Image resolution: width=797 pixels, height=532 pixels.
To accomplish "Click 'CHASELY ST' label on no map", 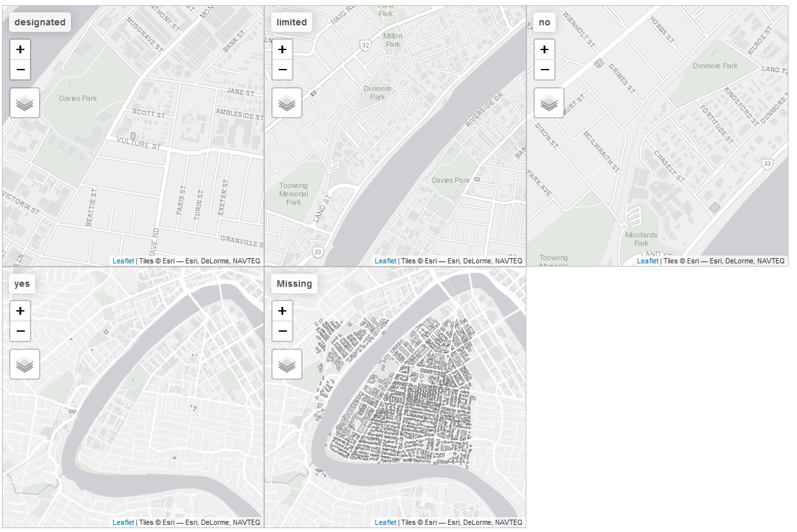I will pyautogui.click(x=669, y=166).
